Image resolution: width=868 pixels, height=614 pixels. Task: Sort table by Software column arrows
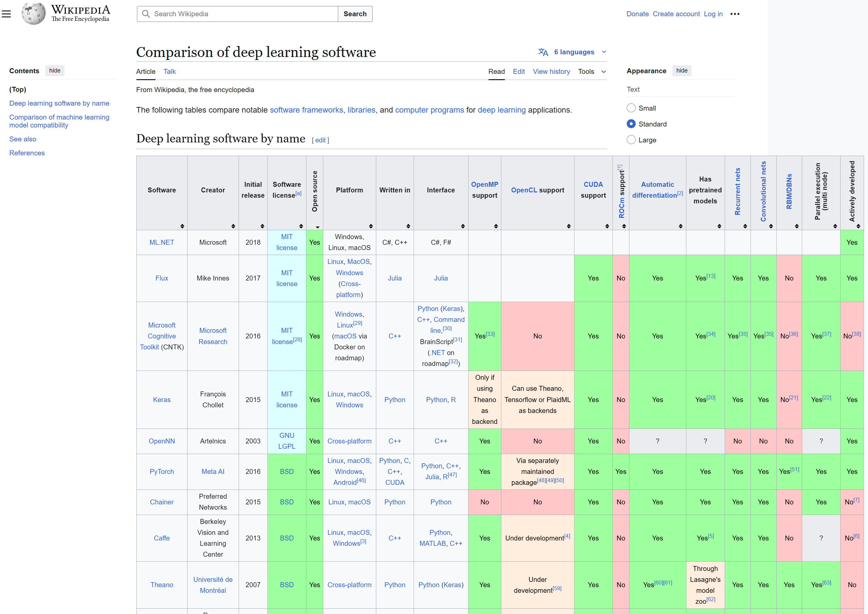[182, 226]
